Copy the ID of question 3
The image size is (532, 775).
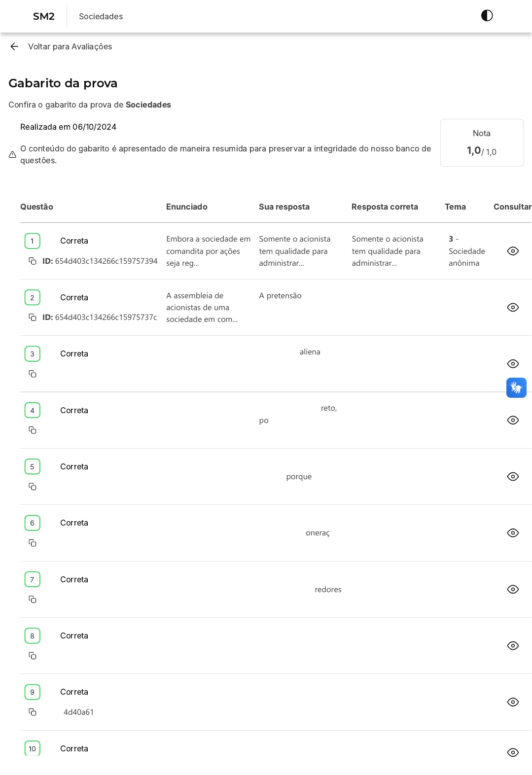(x=33, y=374)
